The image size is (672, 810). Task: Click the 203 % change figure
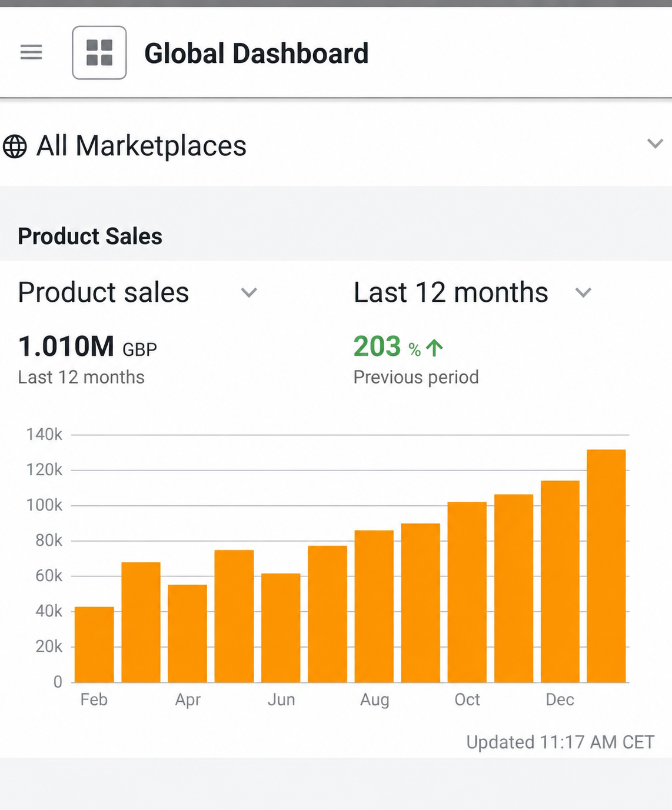click(x=387, y=346)
